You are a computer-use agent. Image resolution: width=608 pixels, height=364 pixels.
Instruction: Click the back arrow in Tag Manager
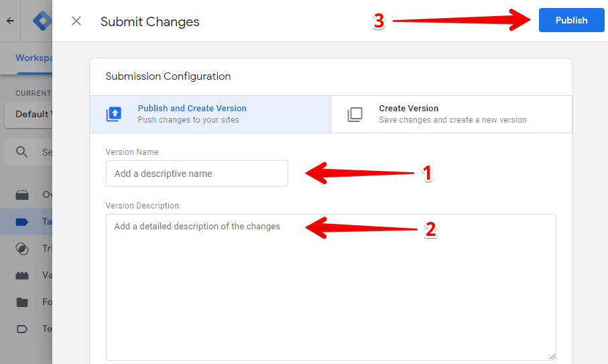click(x=10, y=21)
